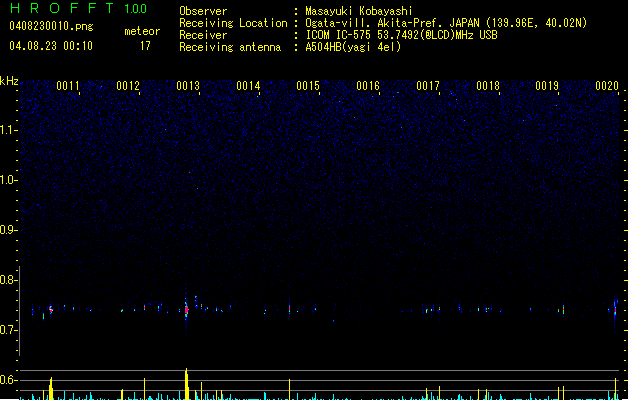Image resolution: width=629 pixels, height=400 pixels.
Task: Click time marker 0013
Action: (188, 86)
